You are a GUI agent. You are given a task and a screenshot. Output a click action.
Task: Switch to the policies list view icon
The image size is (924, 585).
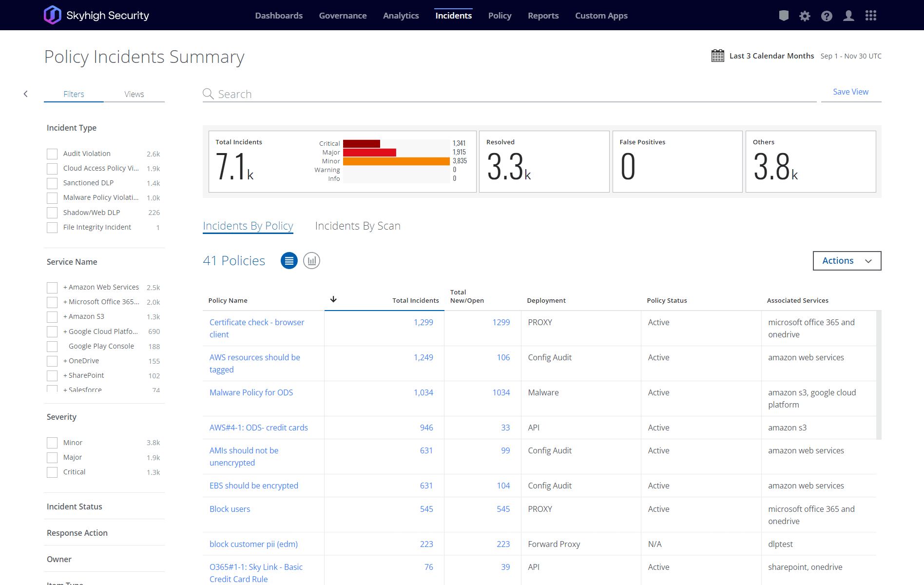point(289,261)
